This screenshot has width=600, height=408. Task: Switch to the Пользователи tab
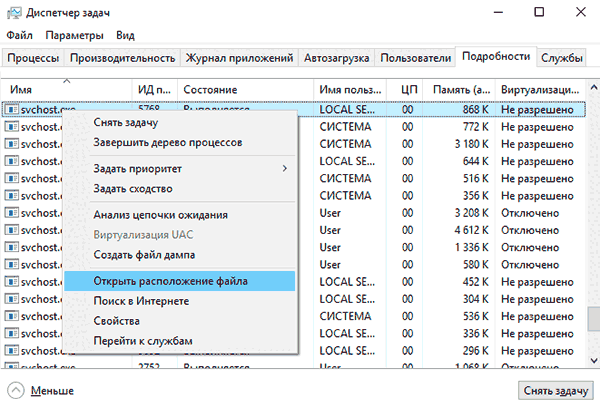[x=415, y=58]
